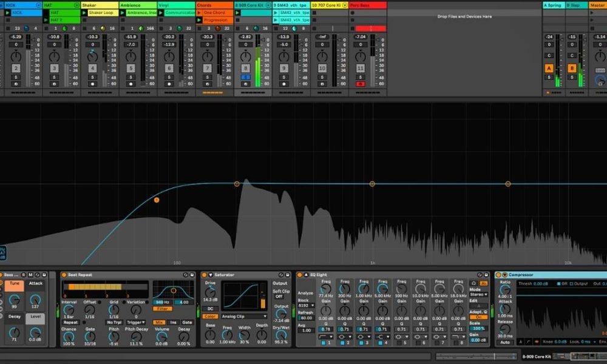Open band 8 filter type dropdown
This screenshot has height=364, width=607.
tap(458, 337)
